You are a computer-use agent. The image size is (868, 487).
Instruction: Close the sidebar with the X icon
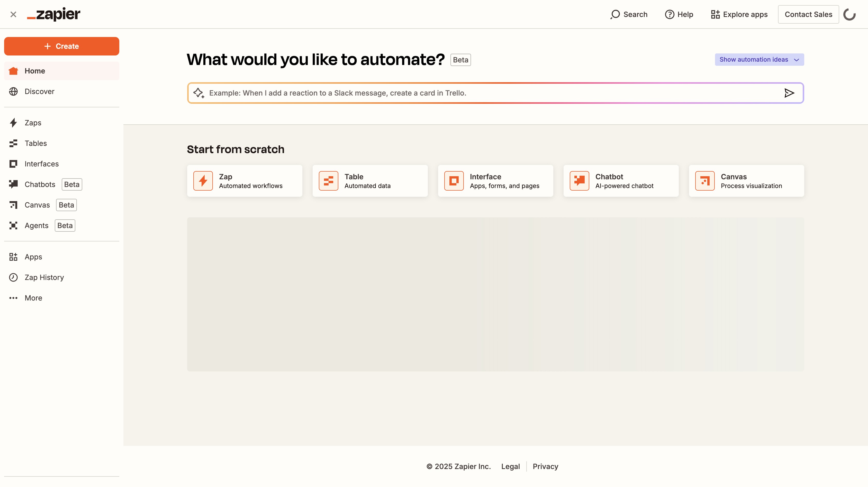tap(13, 14)
